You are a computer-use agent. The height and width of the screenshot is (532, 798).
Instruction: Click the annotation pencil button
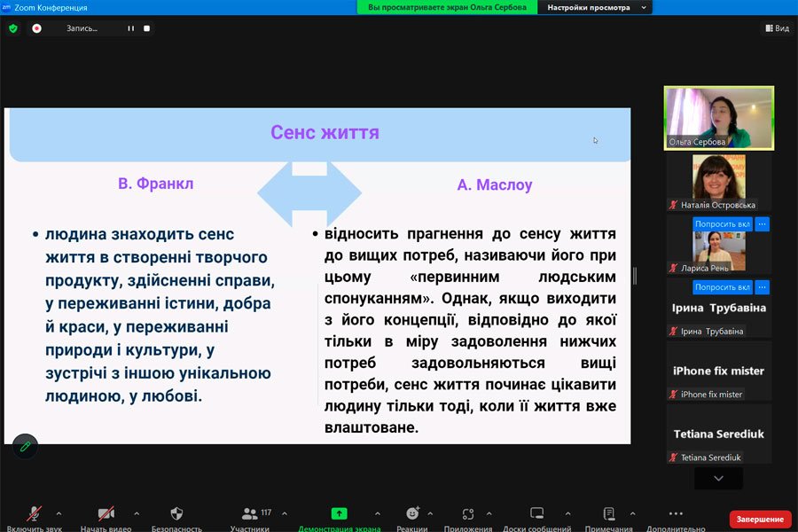(25, 447)
